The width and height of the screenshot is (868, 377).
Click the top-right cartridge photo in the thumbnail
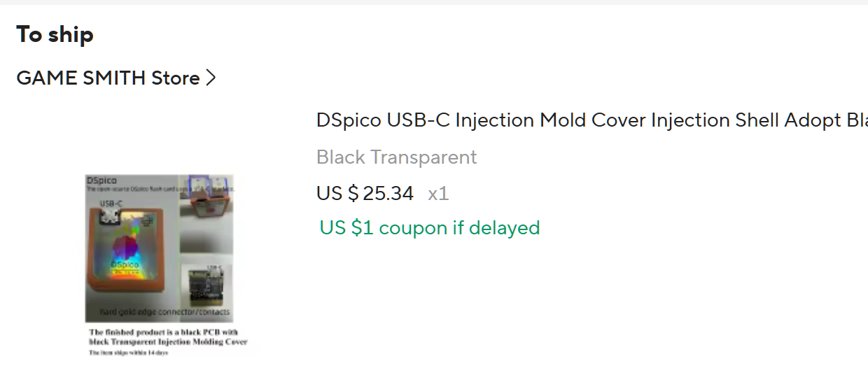click(207, 197)
